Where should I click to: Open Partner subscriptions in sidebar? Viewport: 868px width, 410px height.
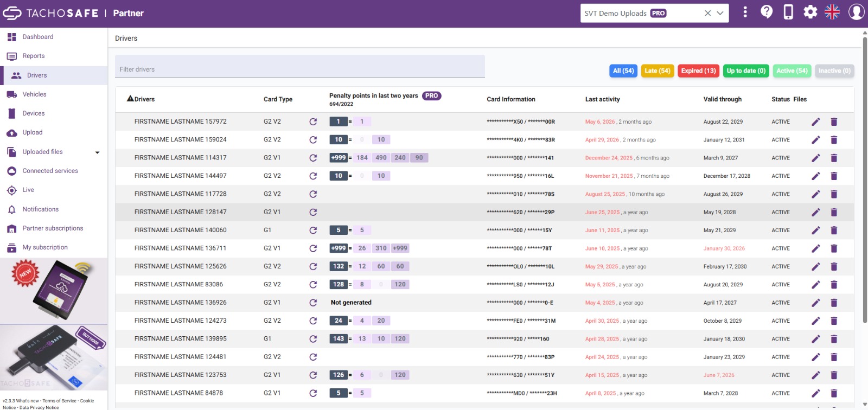[x=53, y=228]
